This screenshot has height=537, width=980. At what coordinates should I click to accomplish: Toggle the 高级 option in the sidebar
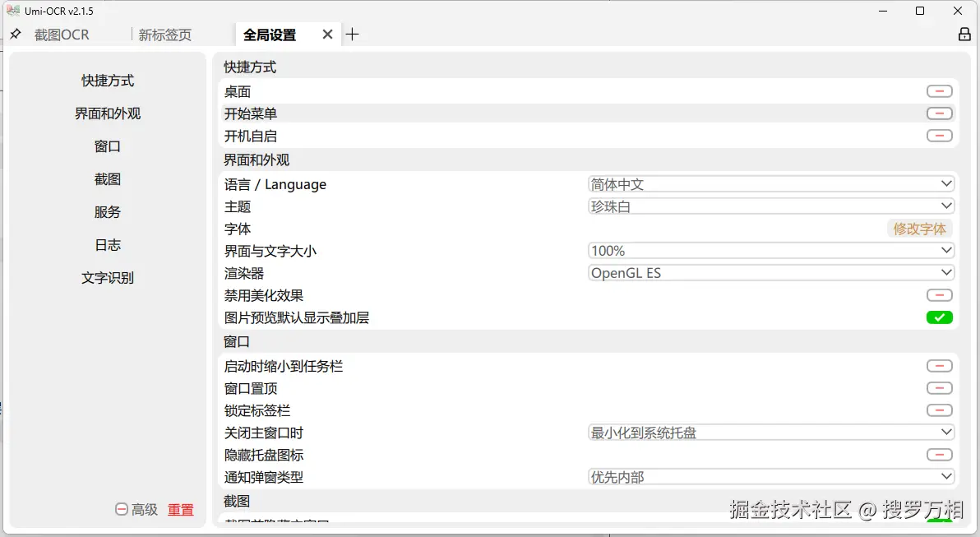coord(136,510)
